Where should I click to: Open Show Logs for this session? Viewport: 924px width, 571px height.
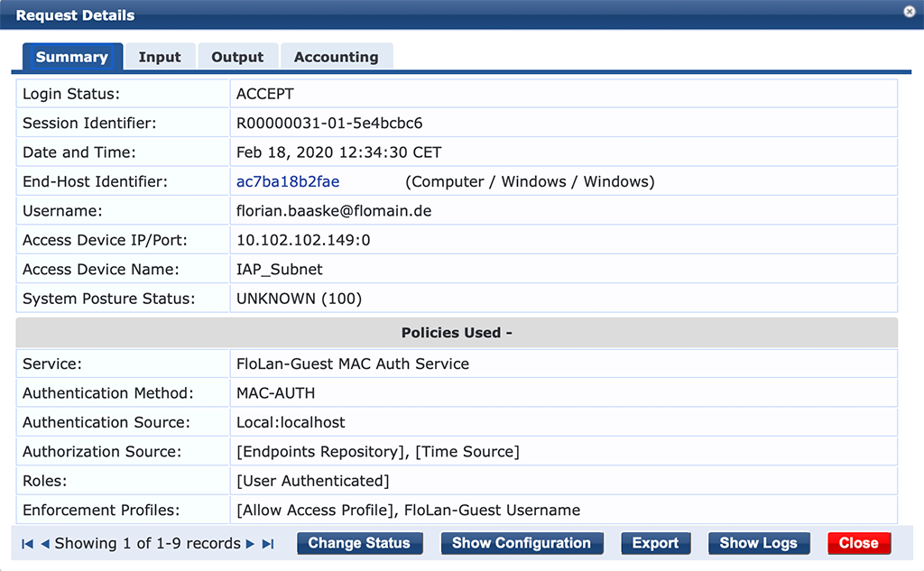(758, 543)
